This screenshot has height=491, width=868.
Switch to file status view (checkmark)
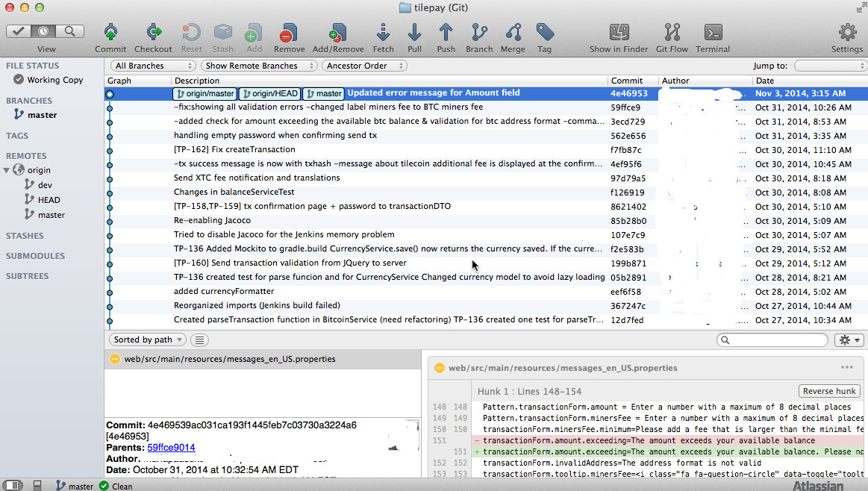(18, 31)
